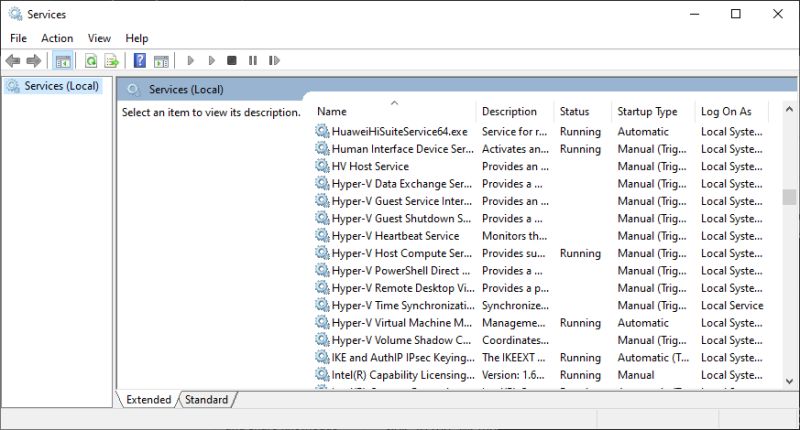The image size is (800, 430).
Task: Click 'Manageme...' description cell
Action: (514, 322)
